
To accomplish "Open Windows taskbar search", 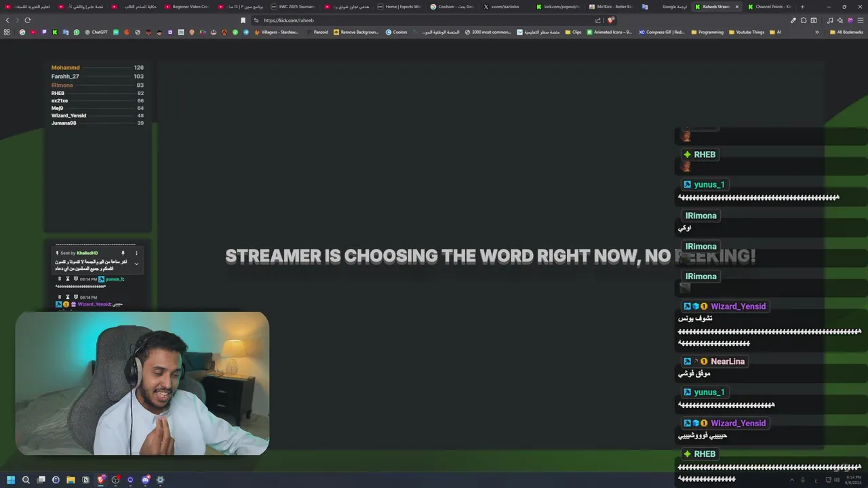I will pyautogui.click(x=26, y=480).
